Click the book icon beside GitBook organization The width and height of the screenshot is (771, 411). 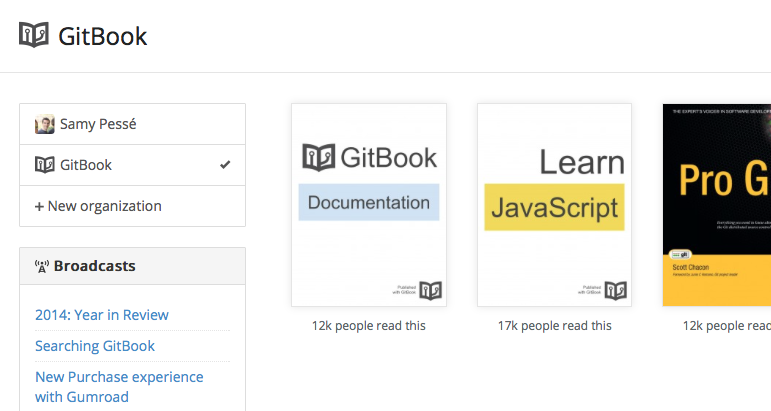coord(45,165)
